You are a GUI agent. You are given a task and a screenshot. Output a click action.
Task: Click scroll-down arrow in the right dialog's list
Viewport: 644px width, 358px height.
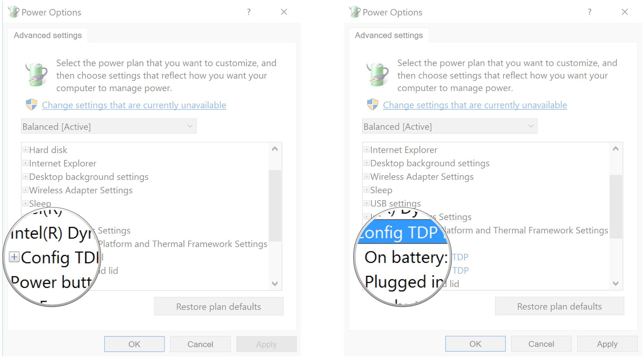(616, 283)
